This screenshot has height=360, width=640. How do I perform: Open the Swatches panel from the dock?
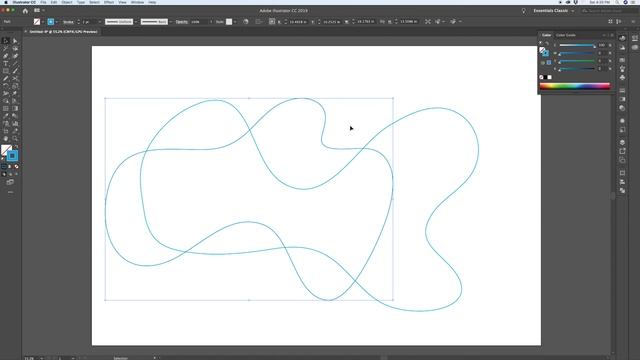point(622,60)
